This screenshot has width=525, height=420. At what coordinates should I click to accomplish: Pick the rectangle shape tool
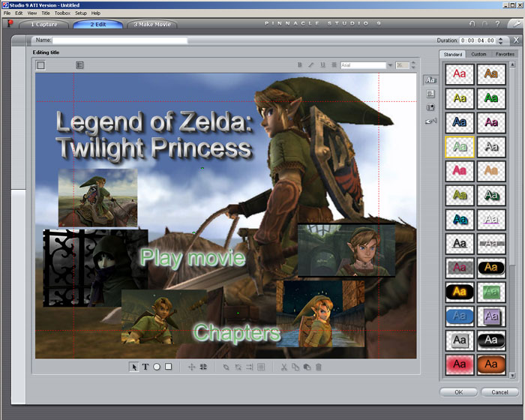[x=169, y=367]
